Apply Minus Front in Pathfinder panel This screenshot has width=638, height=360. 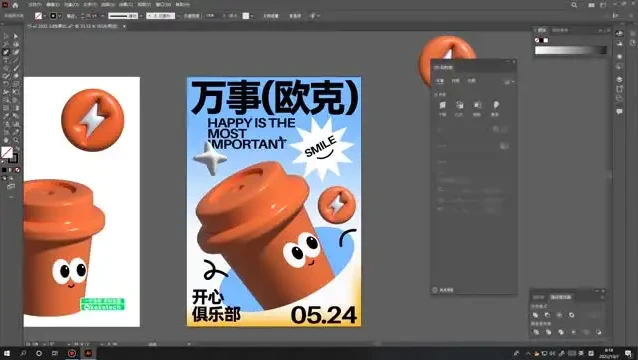(x=548, y=315)
